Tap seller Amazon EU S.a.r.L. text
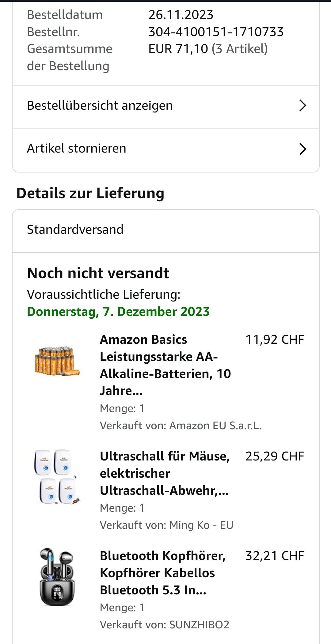 pyautogui.click(x=215, y=426)
